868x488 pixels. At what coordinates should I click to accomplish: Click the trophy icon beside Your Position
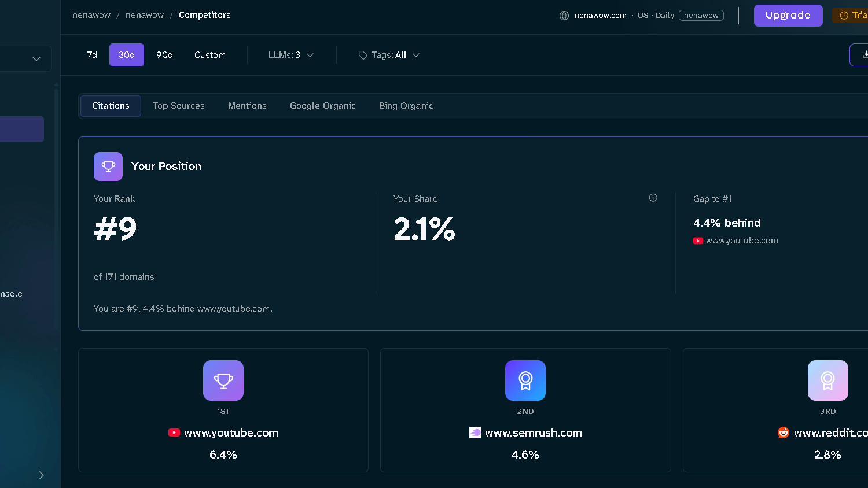tap(108, 167)
